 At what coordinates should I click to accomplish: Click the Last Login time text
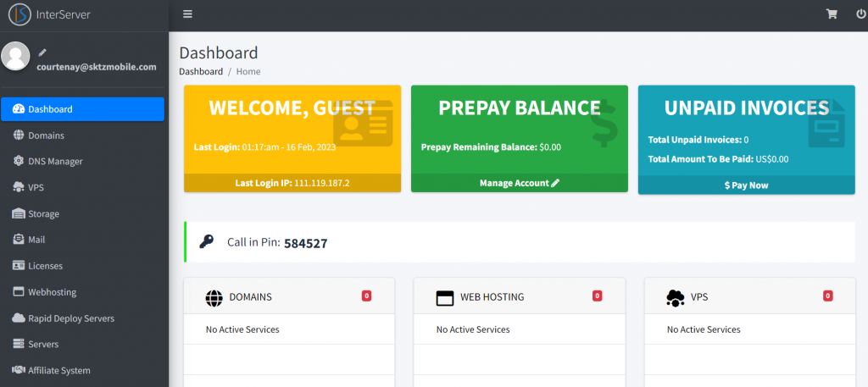[x=264, y=147]
